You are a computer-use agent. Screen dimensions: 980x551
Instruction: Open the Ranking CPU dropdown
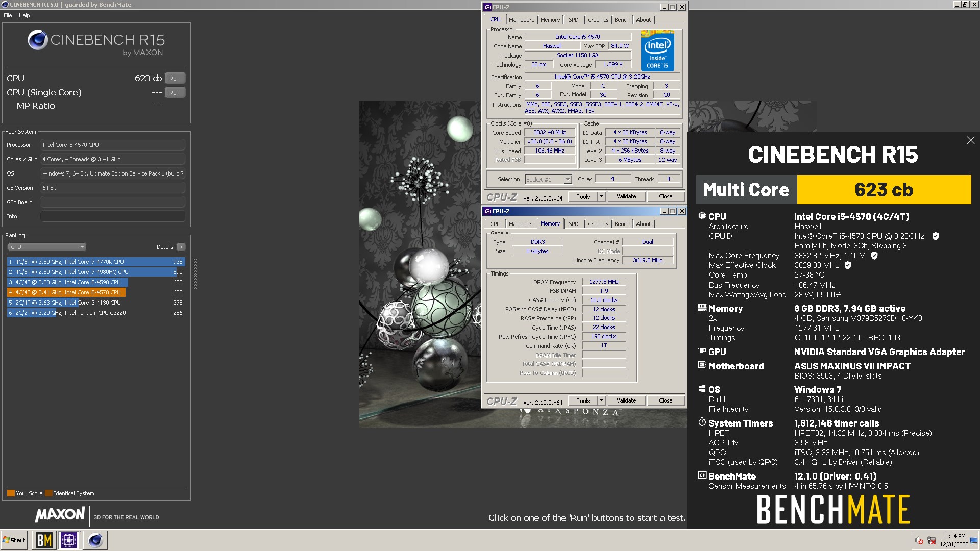[x=46, y=247]
